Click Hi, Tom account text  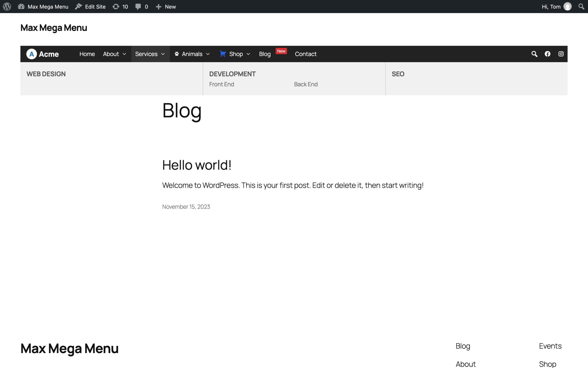[551, 7]
